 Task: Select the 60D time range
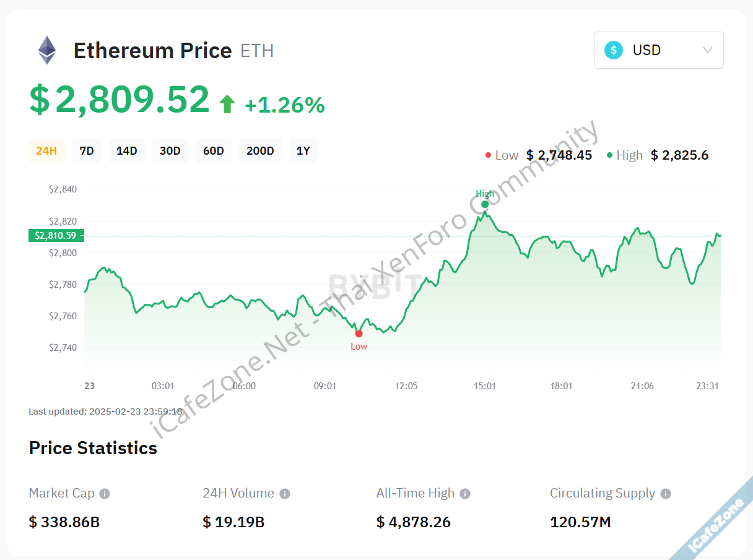click(214, 150)
